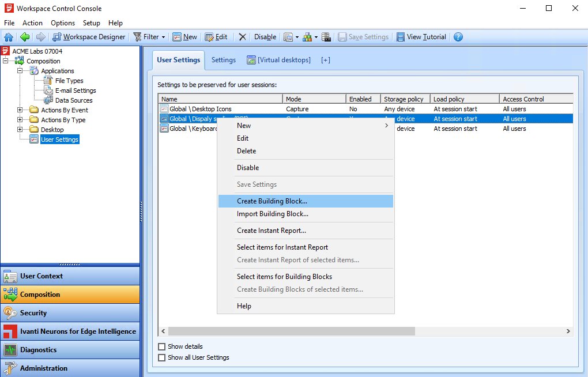This screenshot has height=377, width=588.
Task: Open the [Virtual desktops] tab
Action: (278, 60)
